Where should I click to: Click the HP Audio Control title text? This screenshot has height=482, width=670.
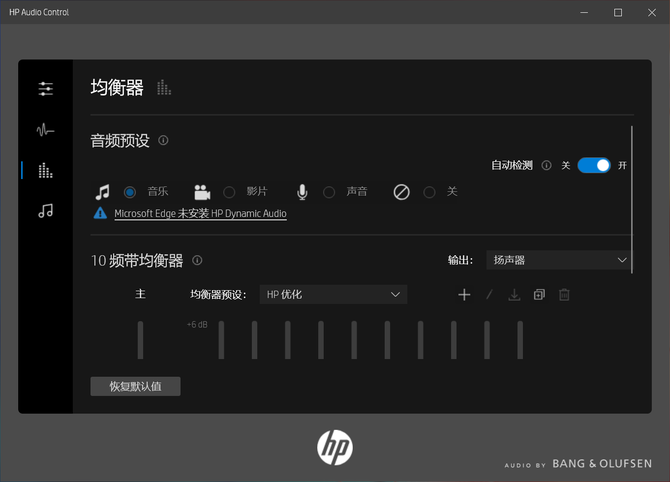(39, 12)
